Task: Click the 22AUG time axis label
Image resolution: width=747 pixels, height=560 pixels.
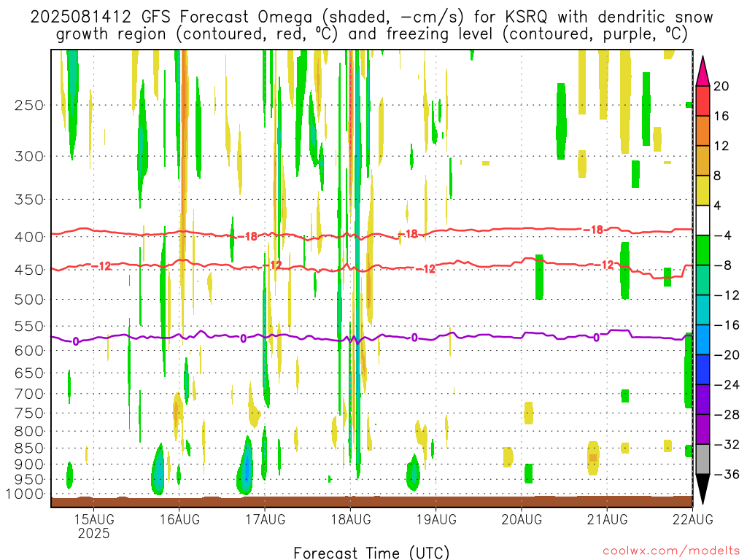Action: click(693, 519)
